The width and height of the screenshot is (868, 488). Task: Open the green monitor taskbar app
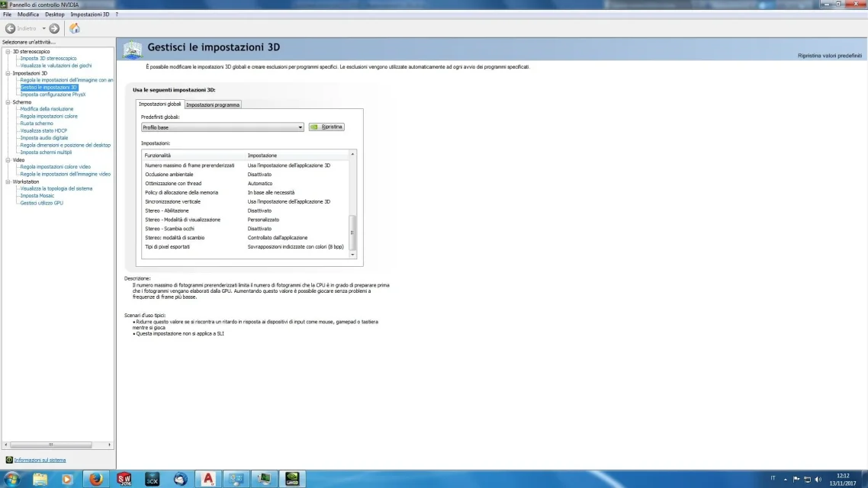[x=265, y=479]
